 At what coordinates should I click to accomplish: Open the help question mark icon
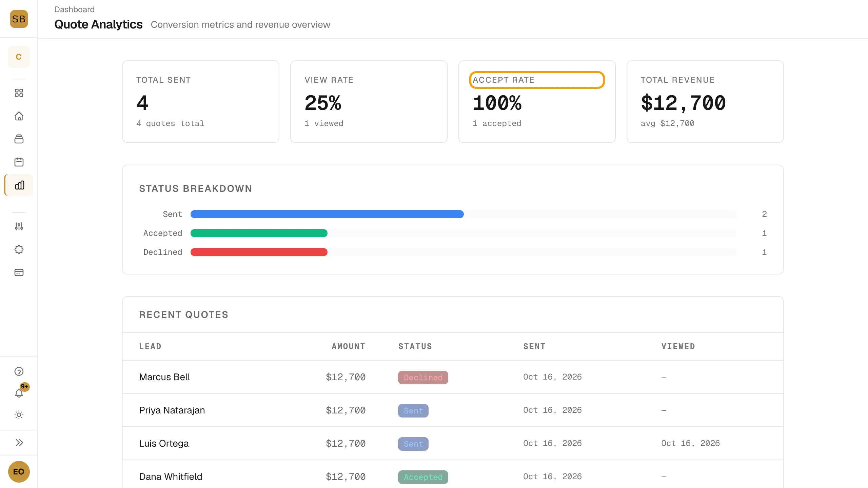click(x=19, y=371)
